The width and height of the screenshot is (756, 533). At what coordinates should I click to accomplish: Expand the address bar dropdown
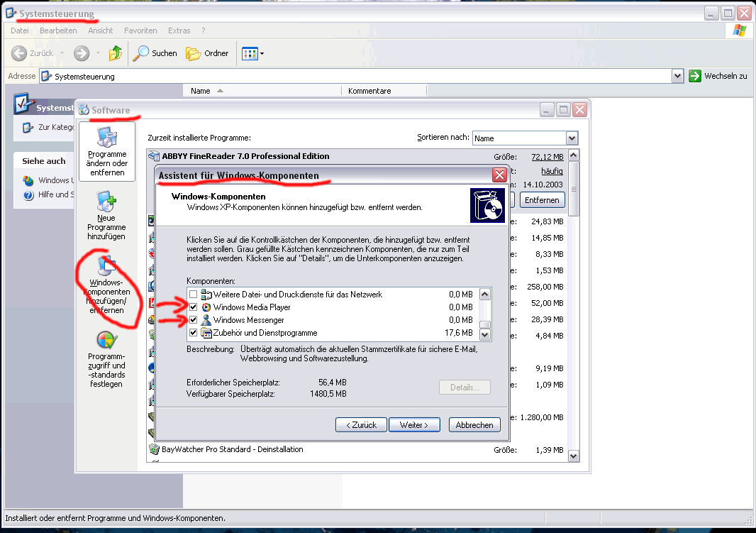pos(677,76)
